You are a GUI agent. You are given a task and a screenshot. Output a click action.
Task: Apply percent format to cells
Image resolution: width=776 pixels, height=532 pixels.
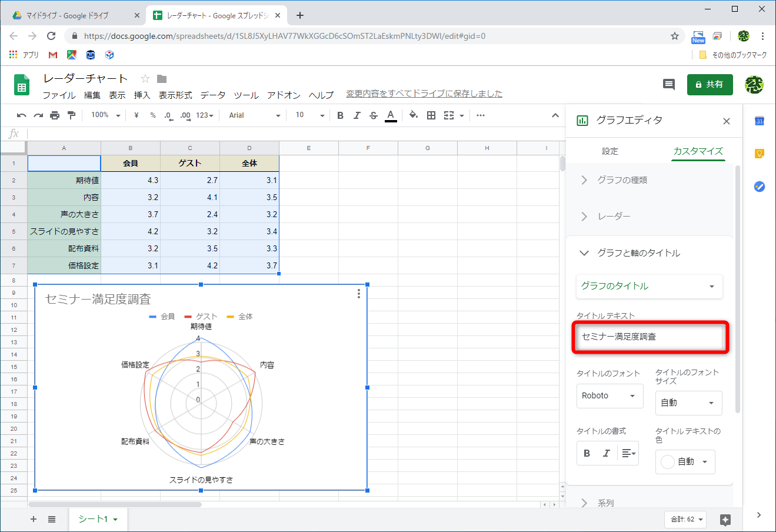[x=153, y=115]
